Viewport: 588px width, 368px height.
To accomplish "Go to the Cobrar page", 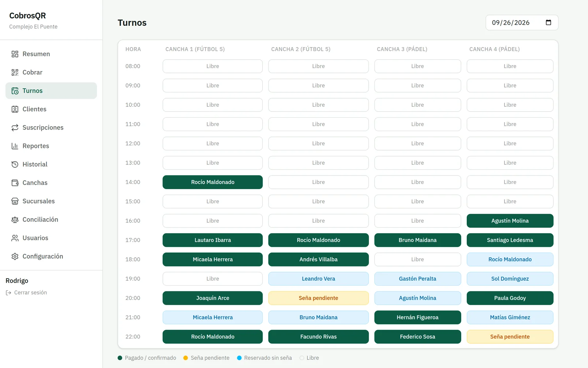I will point(51,72).
